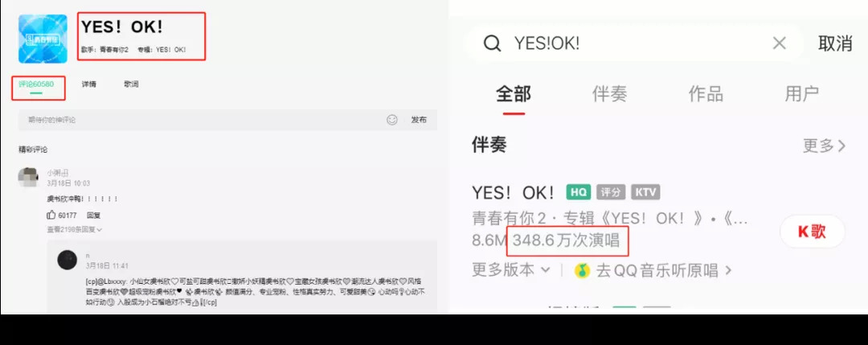Switch to the 歌词 tab

point(131,84)
